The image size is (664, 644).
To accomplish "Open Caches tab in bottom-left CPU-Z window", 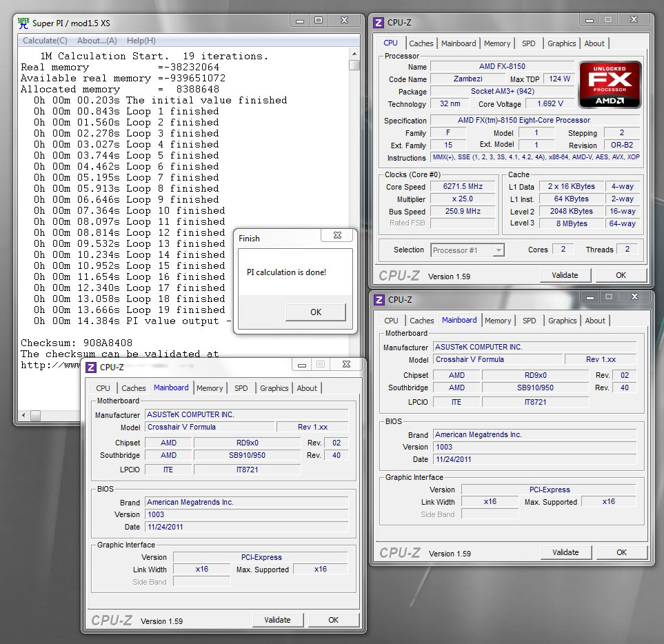I will click(x=133, y=388).
